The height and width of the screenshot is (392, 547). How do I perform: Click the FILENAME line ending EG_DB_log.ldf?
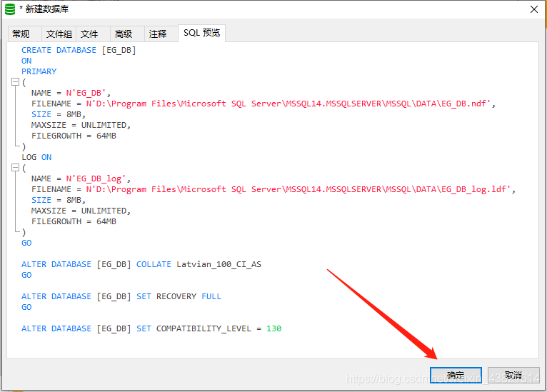[273, 189]
